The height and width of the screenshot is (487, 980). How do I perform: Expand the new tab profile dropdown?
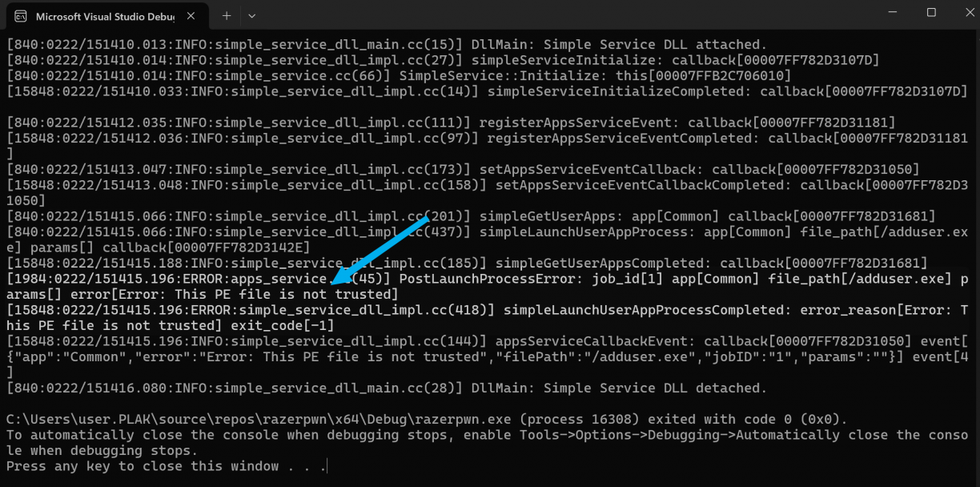pos(252,15)
